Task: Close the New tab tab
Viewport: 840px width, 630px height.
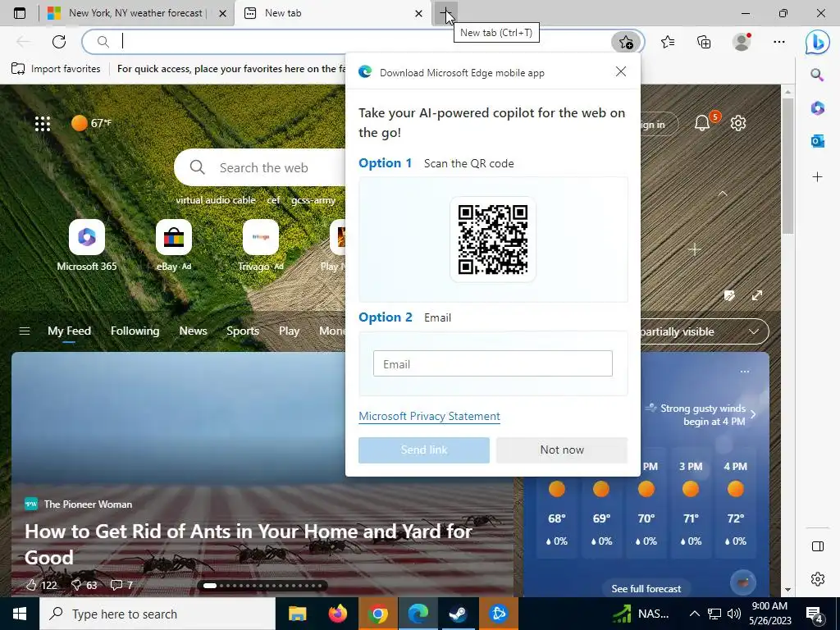Action: (x=418, y=13)
